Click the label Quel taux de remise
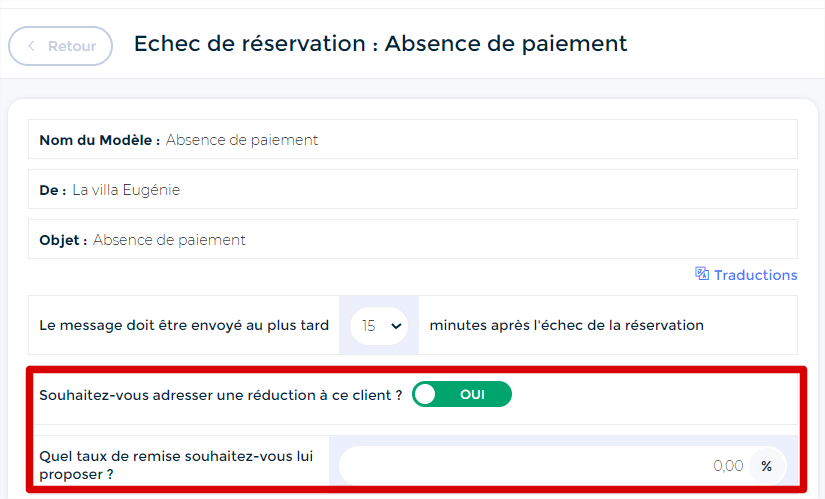This screenshot has height=499, width=825. (176, 465)
